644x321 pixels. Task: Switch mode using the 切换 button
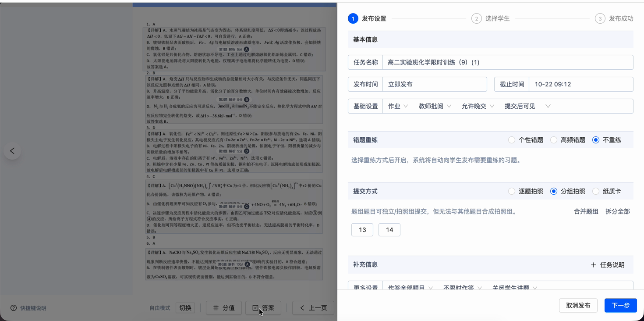[x=185, y=308]
